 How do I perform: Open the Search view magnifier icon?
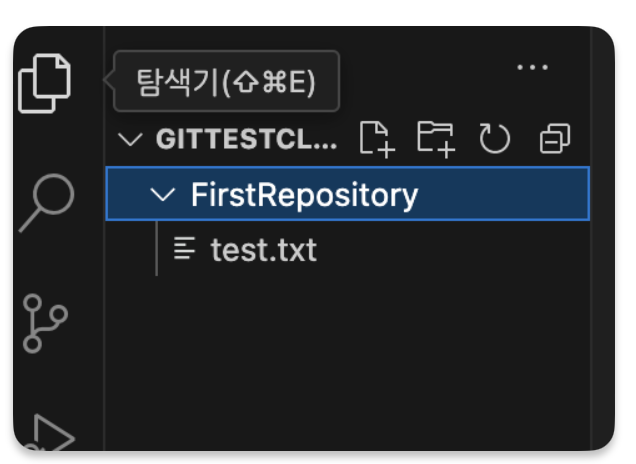(47, 203)
